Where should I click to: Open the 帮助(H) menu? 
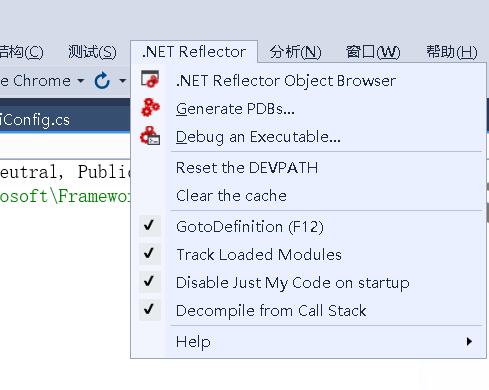(452, 52)
